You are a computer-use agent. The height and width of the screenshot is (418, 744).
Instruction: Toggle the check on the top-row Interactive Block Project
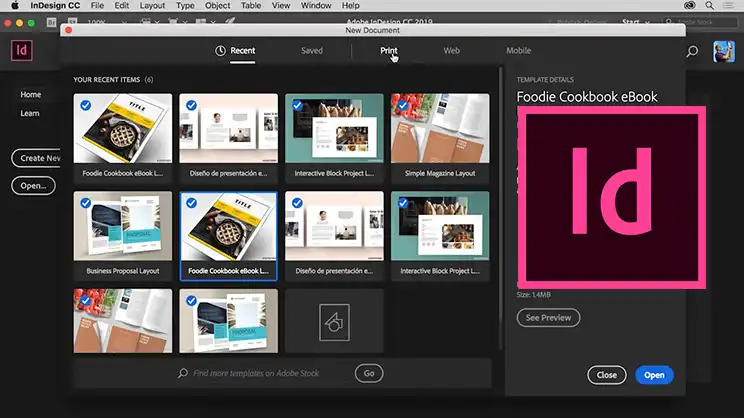(297, 105)
